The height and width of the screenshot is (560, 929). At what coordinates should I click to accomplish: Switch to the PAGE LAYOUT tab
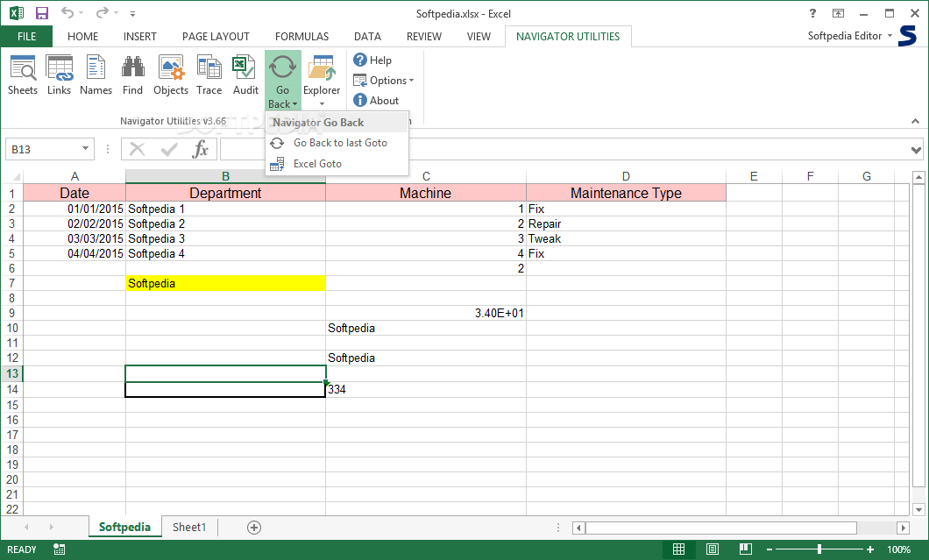pos(216,36)
